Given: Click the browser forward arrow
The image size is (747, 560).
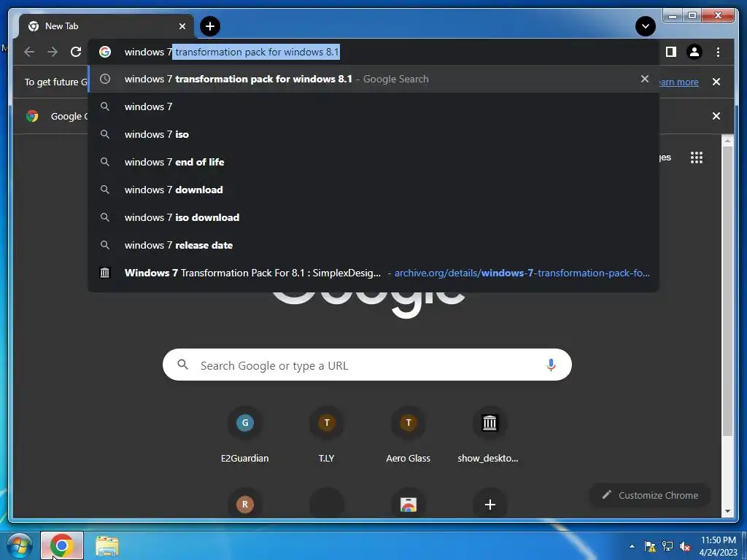Looking at the screenshot, I should (x=53, y=52).
